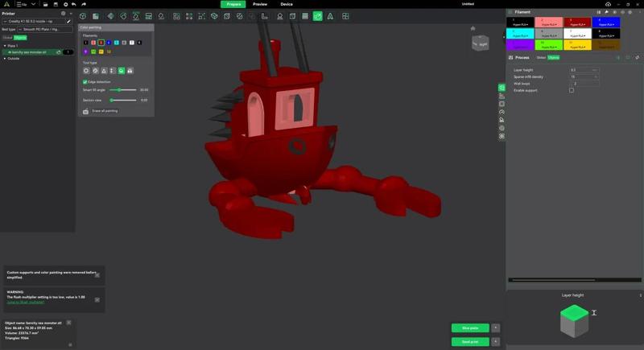The height and width of the screenshot is (350, 644).
Task: Choose the triangle tool type
Action: point(104,71)
